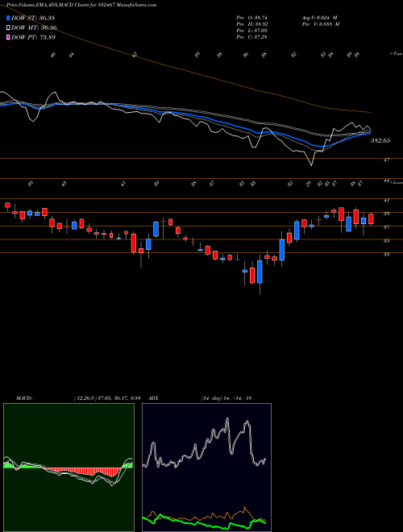Image resolution: width=403 pixels, height=532 pixels.
Task: Click the magenta DOW PT legend swatch
Action: [8, 37]
